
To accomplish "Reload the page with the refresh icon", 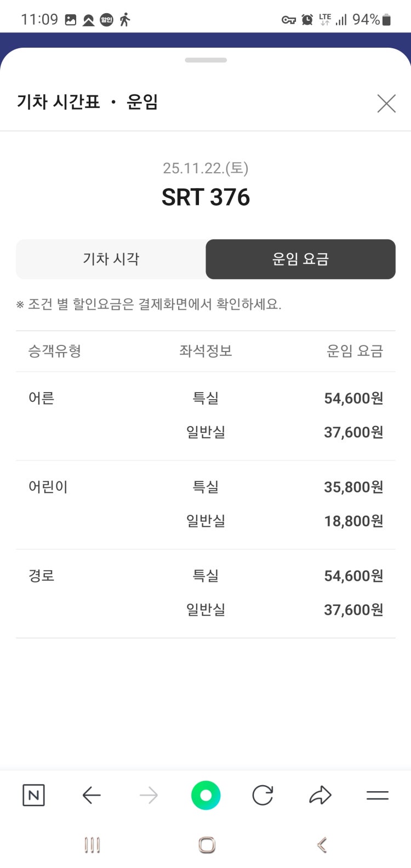I will (x=262, y=795).
